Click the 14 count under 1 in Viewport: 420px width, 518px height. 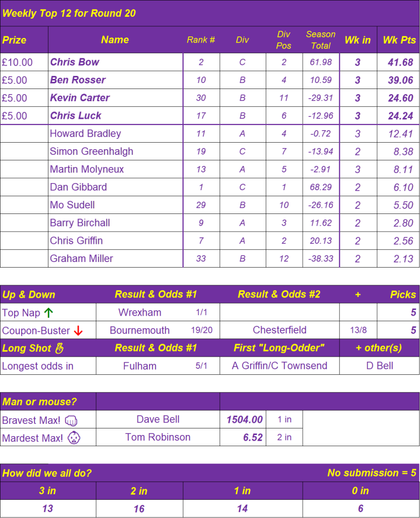click(x=243, y=508)
